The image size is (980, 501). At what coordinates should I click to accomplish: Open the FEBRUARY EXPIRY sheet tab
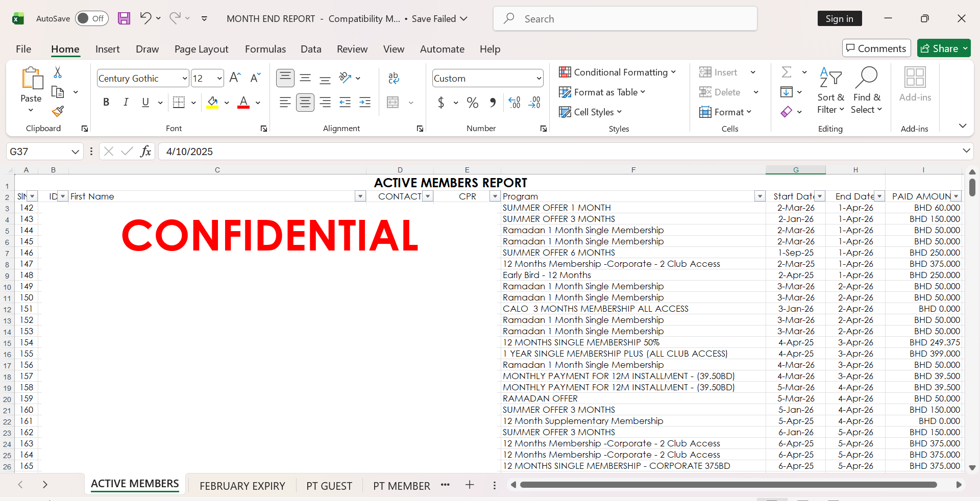pyautogui.click(x=242, y=486)
